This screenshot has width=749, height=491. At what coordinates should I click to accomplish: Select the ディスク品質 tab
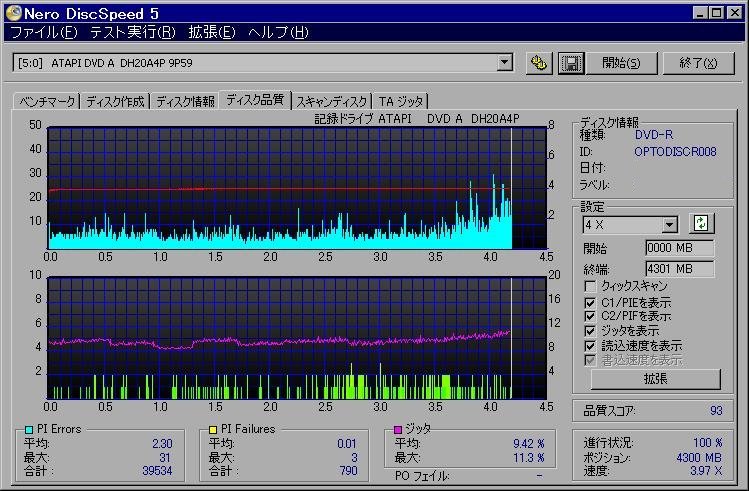pos(255,99)
